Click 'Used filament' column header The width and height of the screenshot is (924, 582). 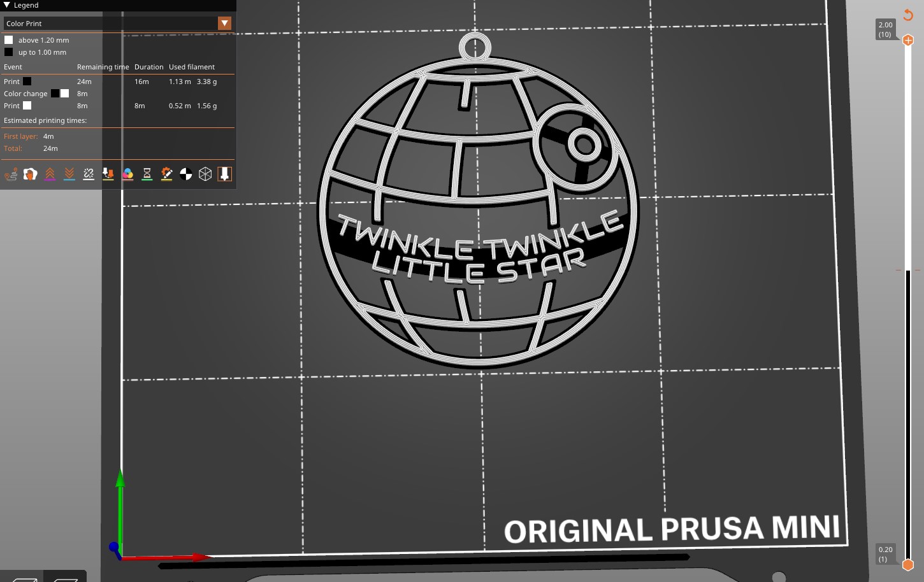pyautogui.click(x=192, y=67)
